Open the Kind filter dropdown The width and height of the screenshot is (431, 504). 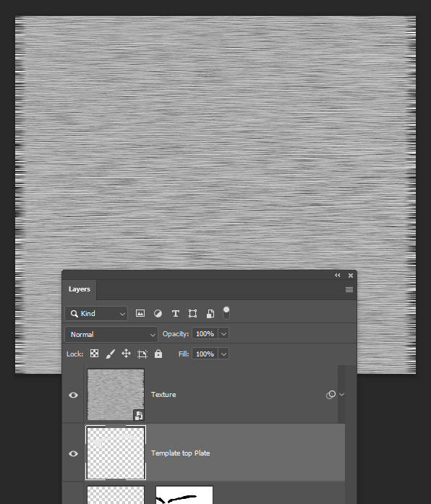point(96,313)
